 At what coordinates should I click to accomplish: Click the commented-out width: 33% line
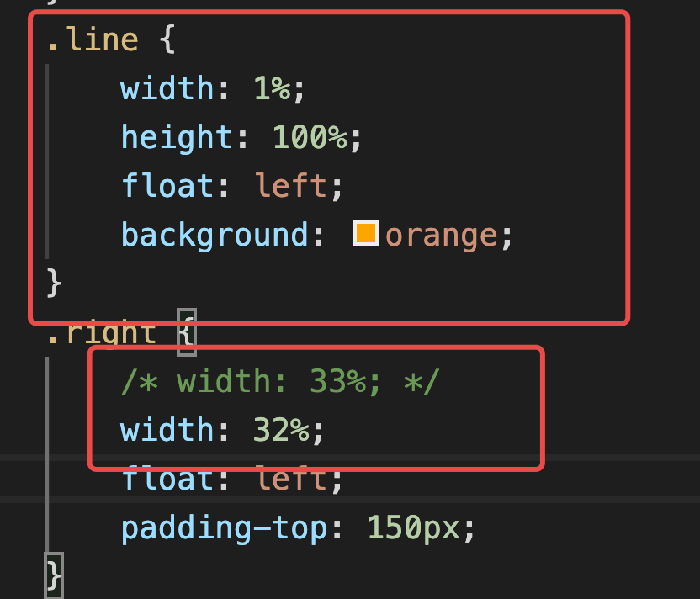pos(279,381)
